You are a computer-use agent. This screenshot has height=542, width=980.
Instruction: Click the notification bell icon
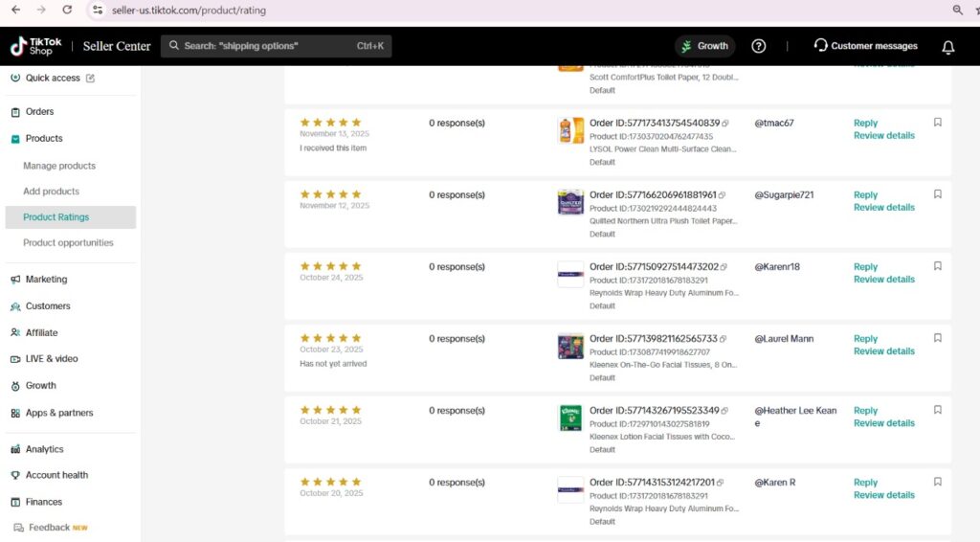pos(948,47)
